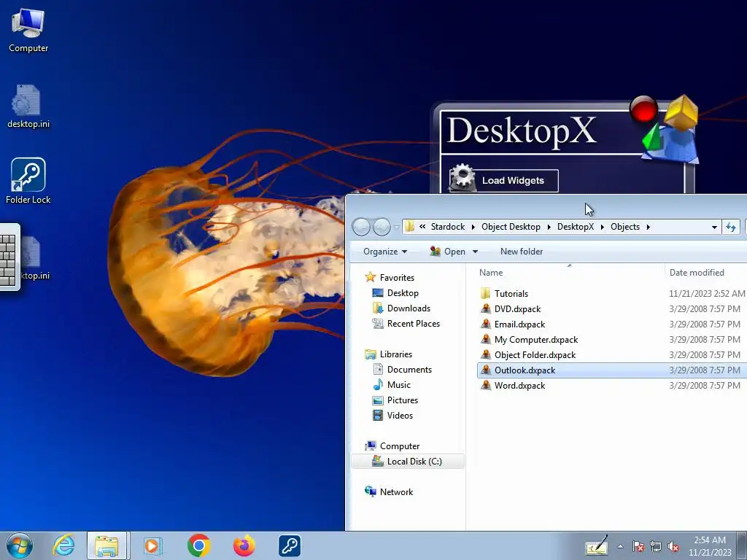Expand the arrow after Stardock breadcrumb

pyautogui.click(x=473, y=227)
